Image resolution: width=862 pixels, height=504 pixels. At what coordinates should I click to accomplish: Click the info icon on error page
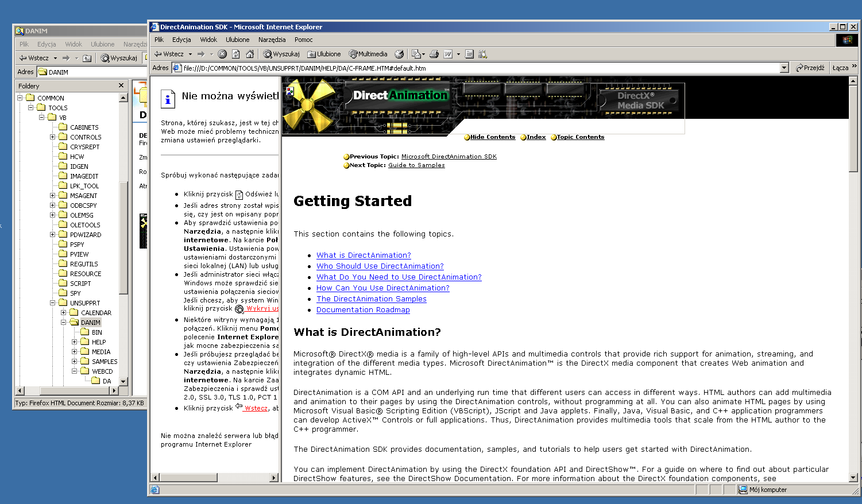point(168,99)
